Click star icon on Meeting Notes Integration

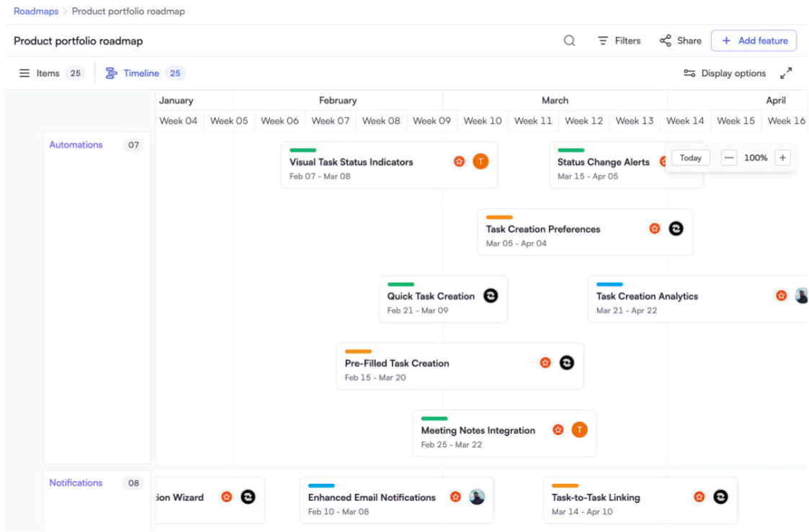(x=558, y=429)
